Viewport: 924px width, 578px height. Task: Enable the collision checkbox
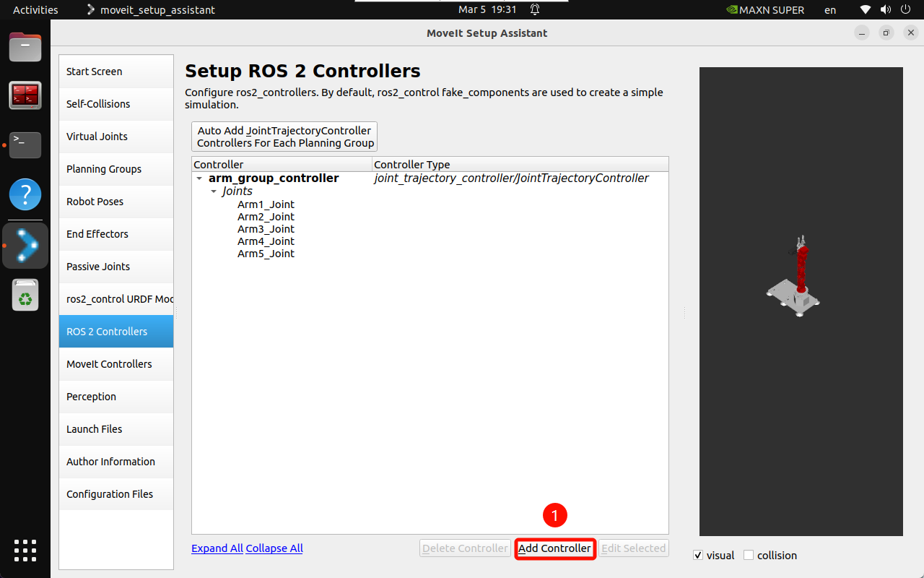[x=749, y=556]
